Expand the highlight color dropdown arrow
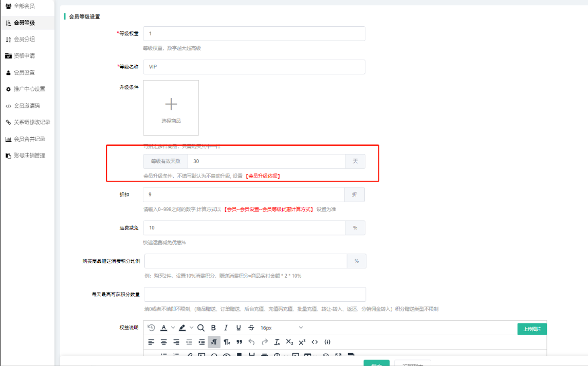The width and height of the screenshot is (588, 366). (x=191, y=328)
